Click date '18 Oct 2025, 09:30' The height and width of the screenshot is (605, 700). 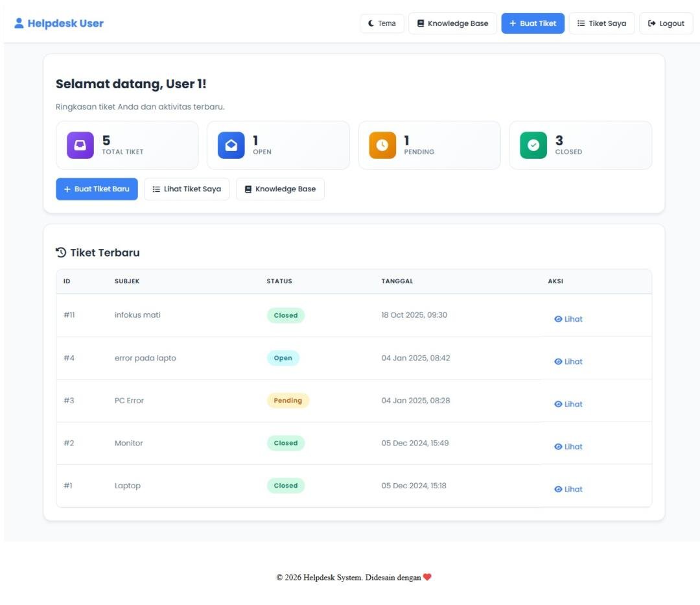point(414,314)
